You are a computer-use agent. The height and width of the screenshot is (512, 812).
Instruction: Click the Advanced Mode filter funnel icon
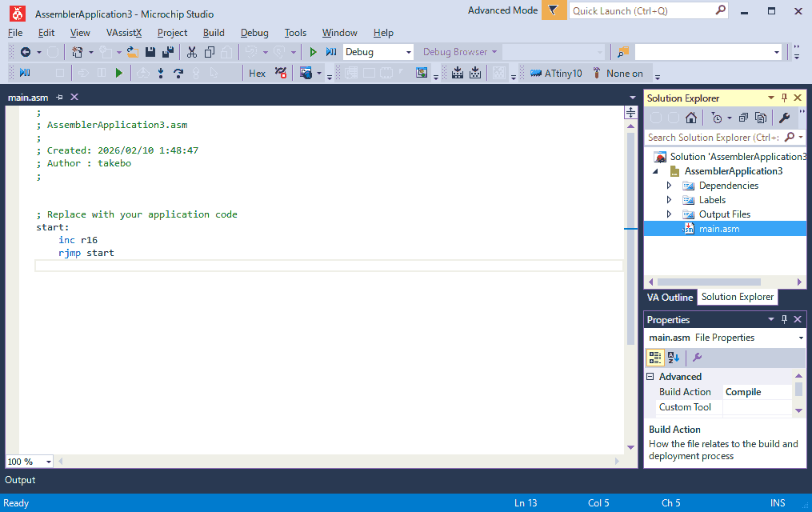554,10
